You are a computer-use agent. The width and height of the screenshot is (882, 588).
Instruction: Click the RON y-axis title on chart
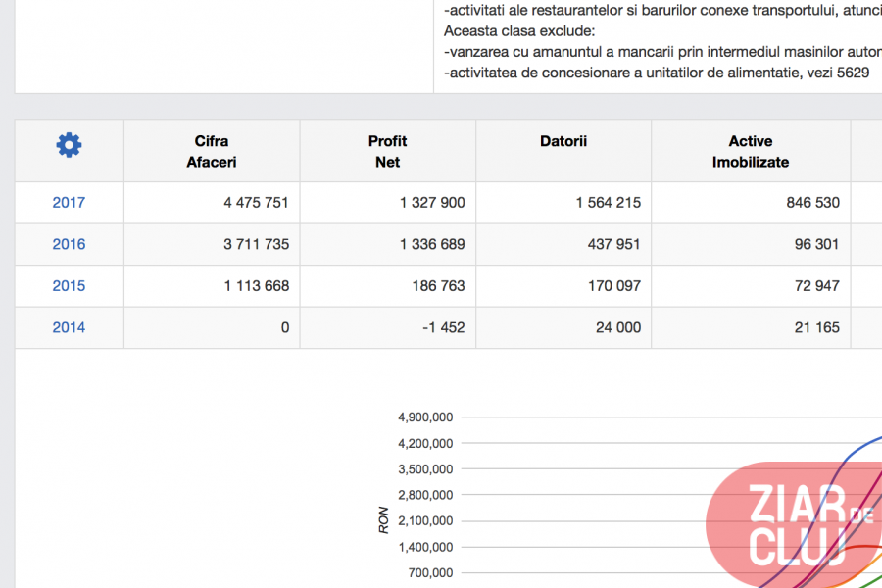pyautogui.click(x=384, y=519)
